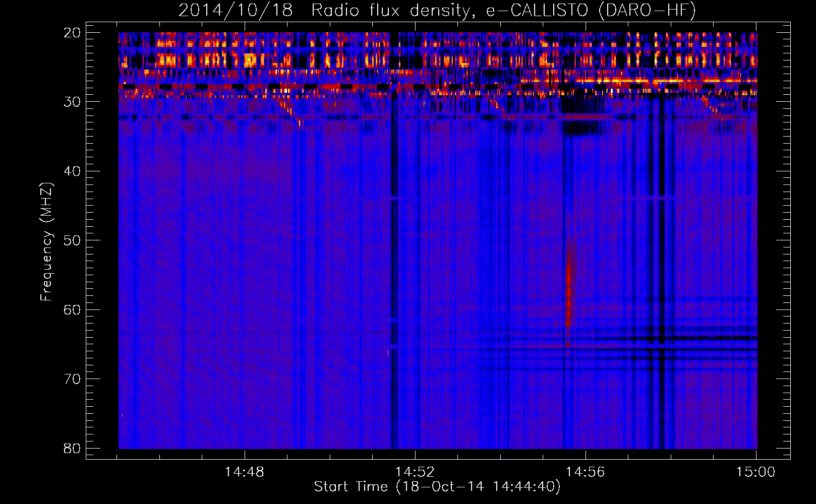Click the 15:00 time tick label
The image size is (816, 504).
pyautogui.click(x=756, y=472)
